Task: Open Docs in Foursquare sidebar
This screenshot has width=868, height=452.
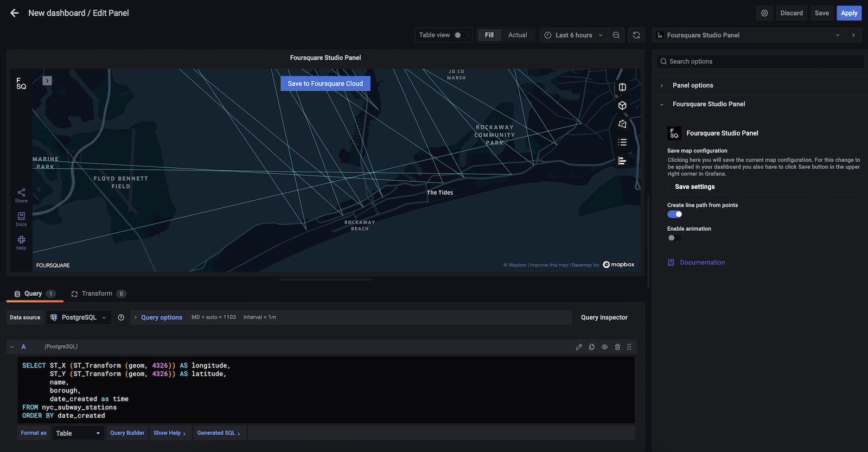Action: click(21, 219)
